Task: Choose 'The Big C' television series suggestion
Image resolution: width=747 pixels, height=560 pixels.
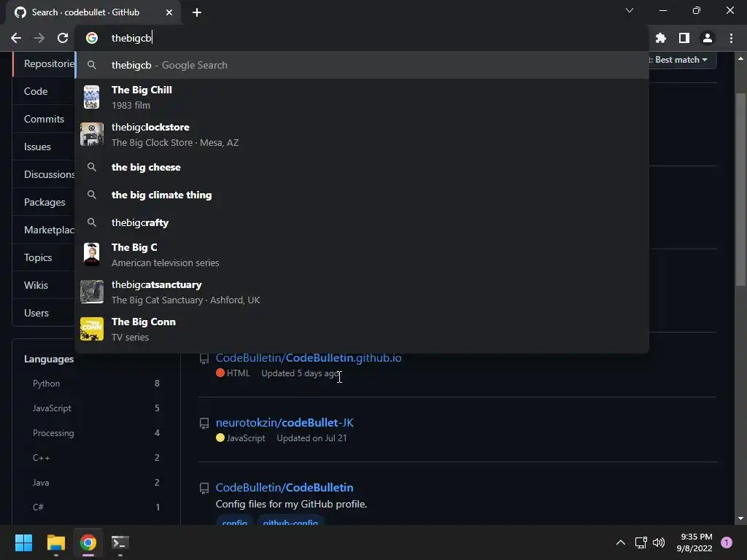Action: pos(362,254)
